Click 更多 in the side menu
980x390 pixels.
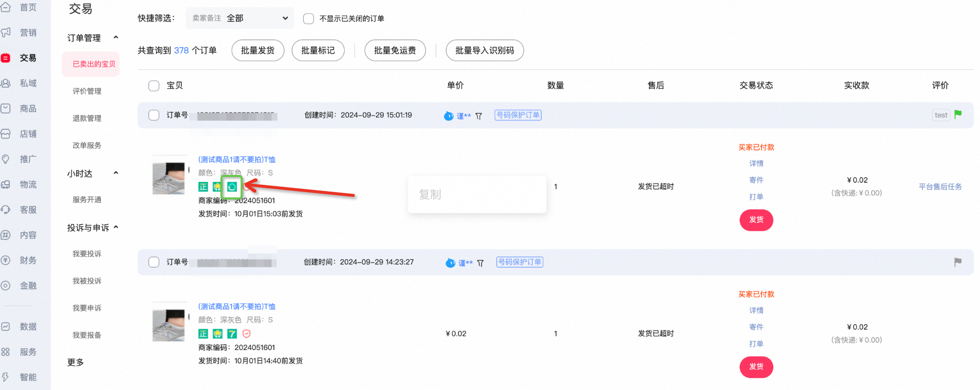pyautogui.click(x=76, y=362)
